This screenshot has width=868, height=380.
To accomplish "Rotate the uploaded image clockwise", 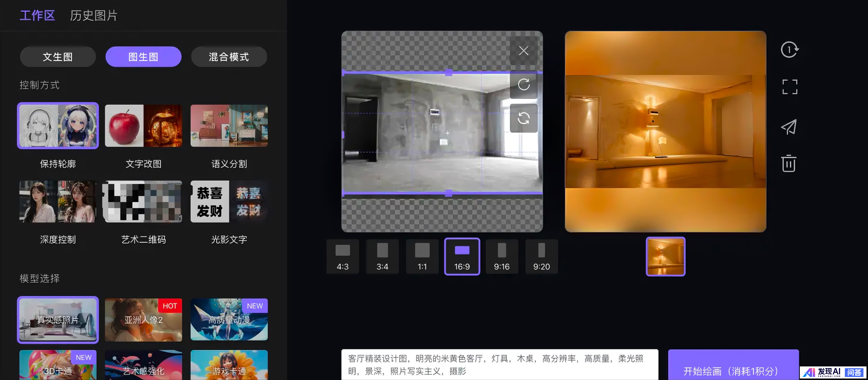I will click(523, 84).
